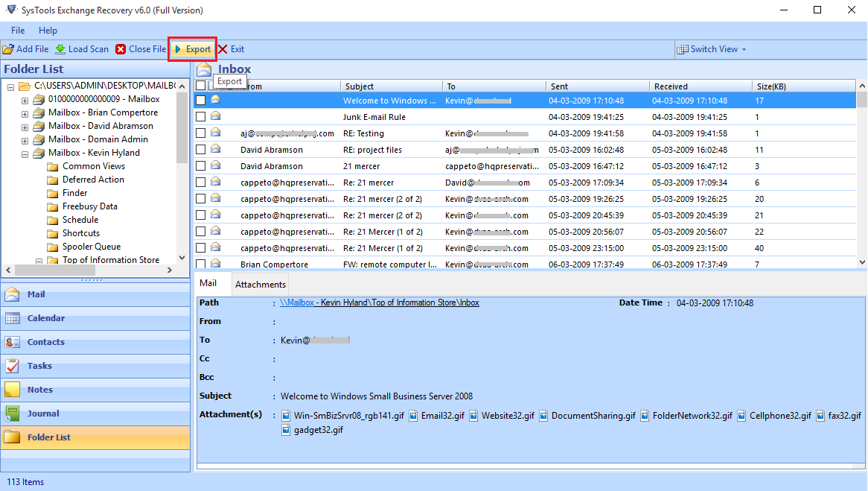Expand Mailbox - David Abramson node
868x491 pixels.
(x=25, y=127)
